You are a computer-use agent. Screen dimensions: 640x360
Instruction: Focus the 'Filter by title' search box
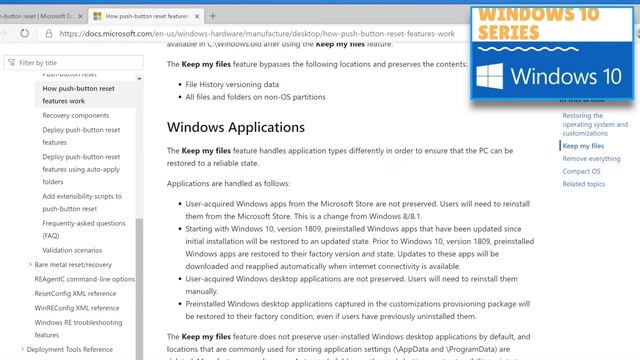(73, 62)
